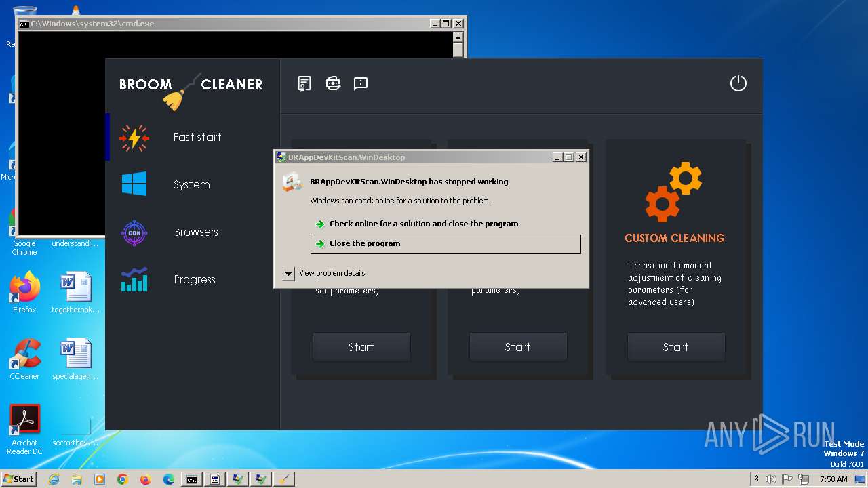Click the cmd.exe title bar icon

(x=24, y=24)
